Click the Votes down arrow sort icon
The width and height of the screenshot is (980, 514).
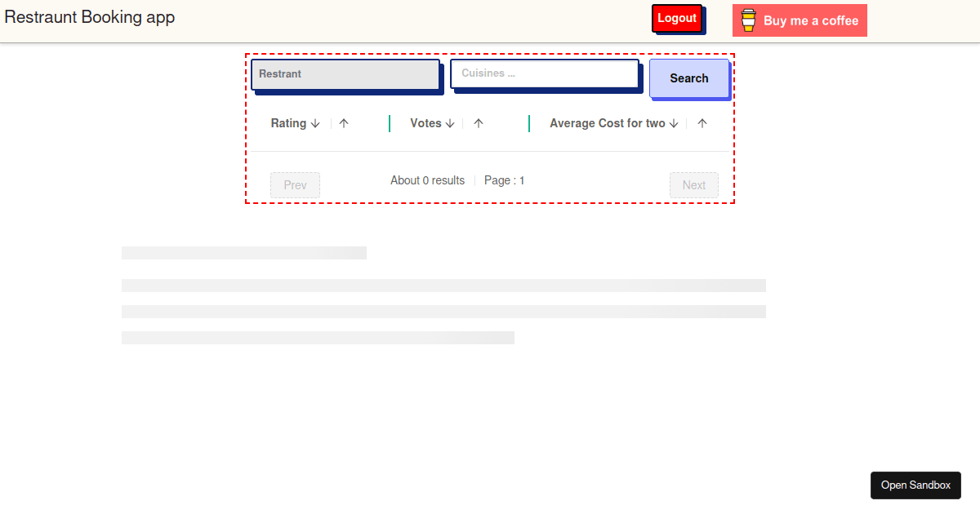click(450, 124)
